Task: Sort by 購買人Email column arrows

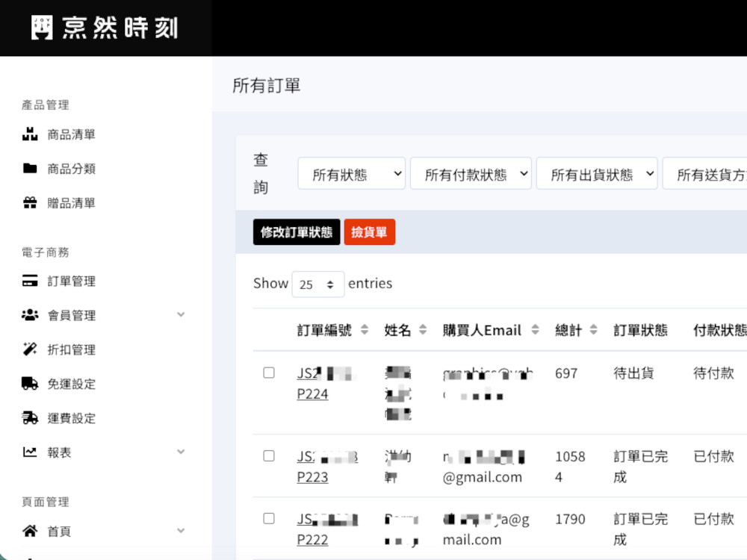Action: (535, 329)
